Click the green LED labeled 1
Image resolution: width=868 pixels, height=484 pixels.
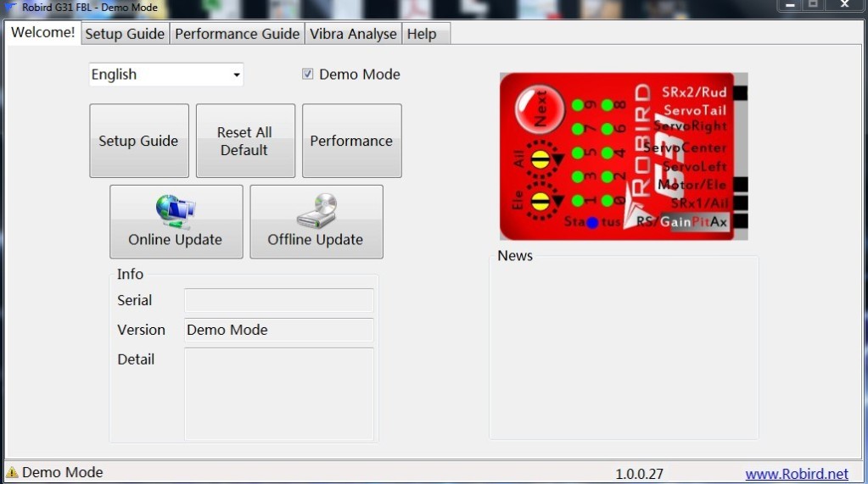(577, 201)
